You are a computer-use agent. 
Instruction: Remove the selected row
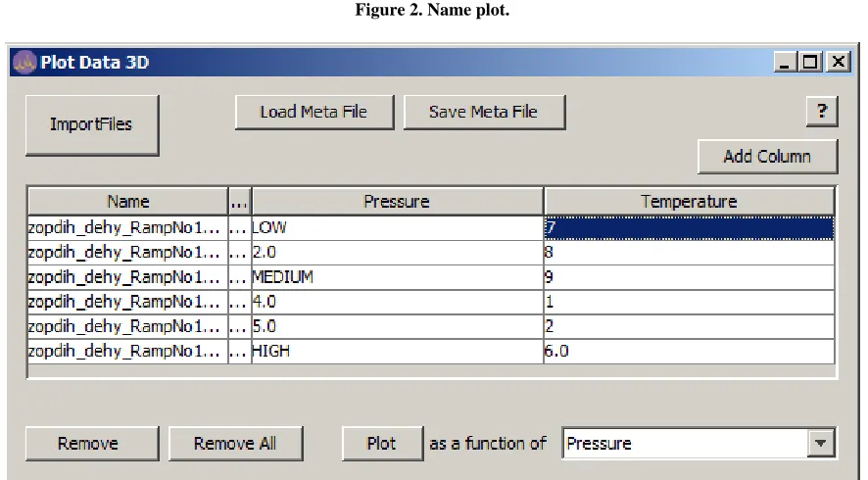92,444
